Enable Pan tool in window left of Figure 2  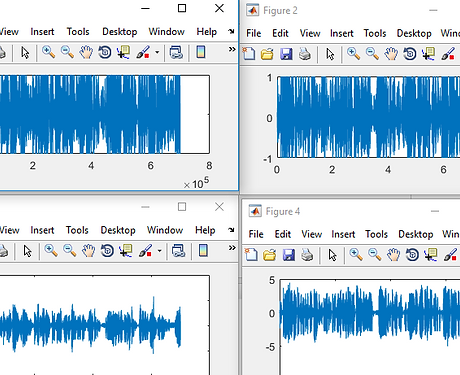coord(86,52)
